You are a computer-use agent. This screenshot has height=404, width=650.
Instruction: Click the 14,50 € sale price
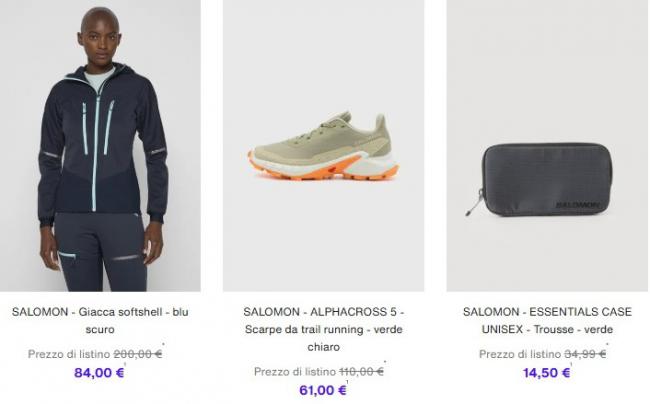point(546,373)
